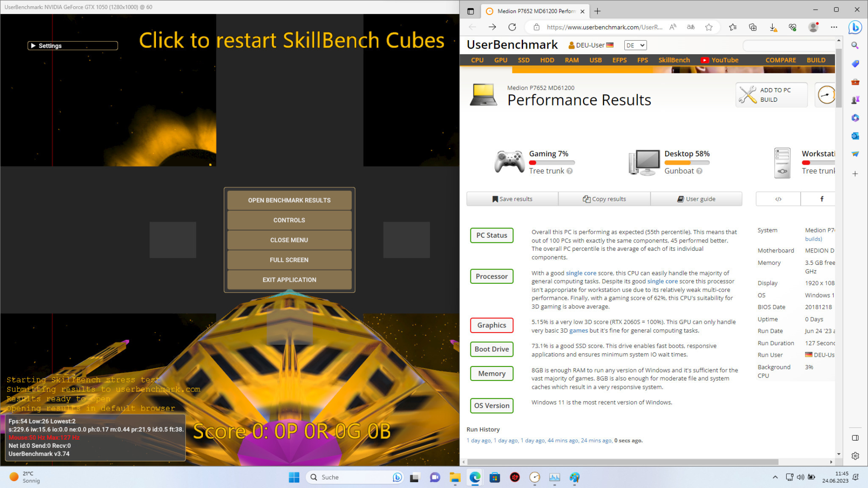The image size is (868, 488).
Task: Click the Bing sidebar icon
Action: click(x=855, y=28)
